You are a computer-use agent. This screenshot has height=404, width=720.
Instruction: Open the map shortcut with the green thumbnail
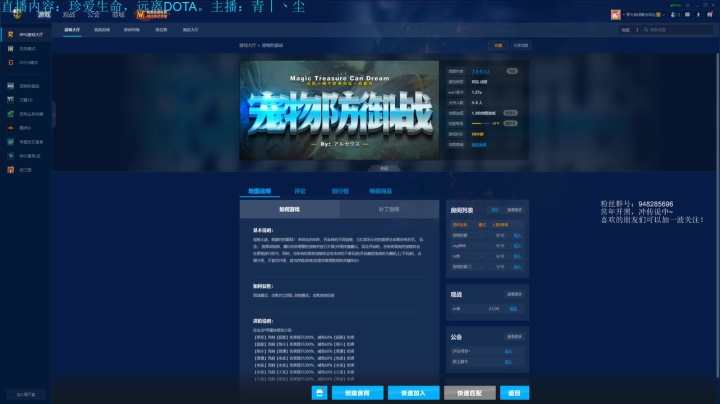pyautogui.click(x=11, y=114)
